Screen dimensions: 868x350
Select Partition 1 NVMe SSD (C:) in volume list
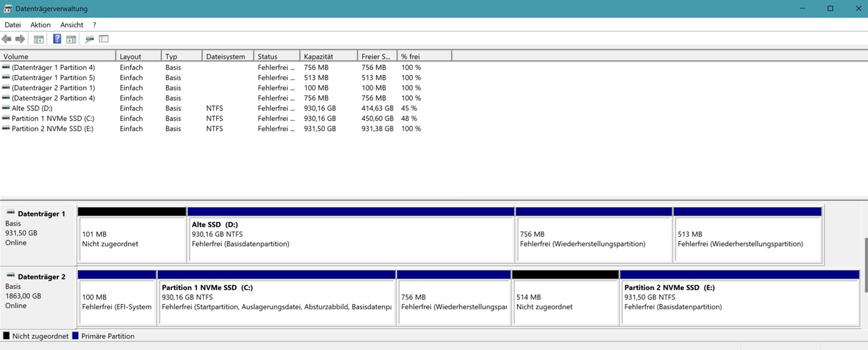pos(226,118)
